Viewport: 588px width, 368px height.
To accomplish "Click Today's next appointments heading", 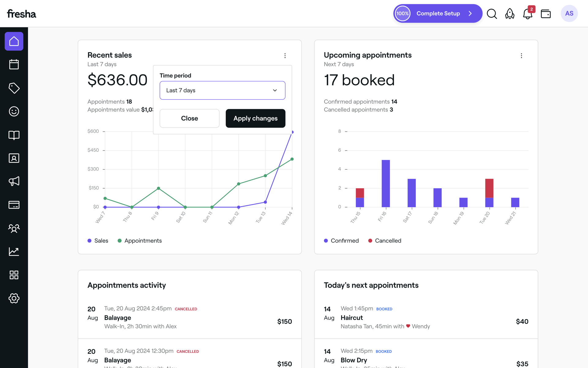I will (x=371, y=285).
